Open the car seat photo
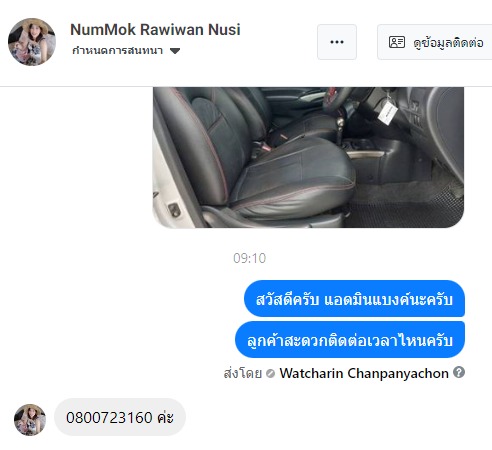The height and width of the screenshot is (450, 492). (308, 157)
